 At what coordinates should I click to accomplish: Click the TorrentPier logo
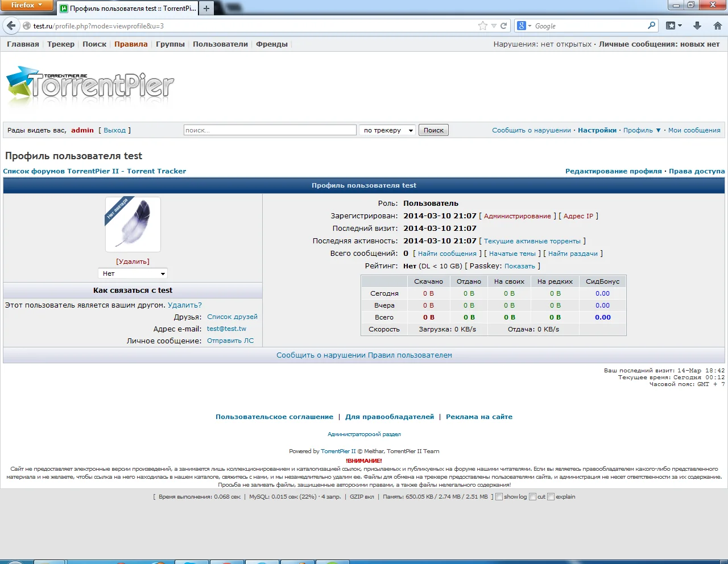tap(90, 86)
